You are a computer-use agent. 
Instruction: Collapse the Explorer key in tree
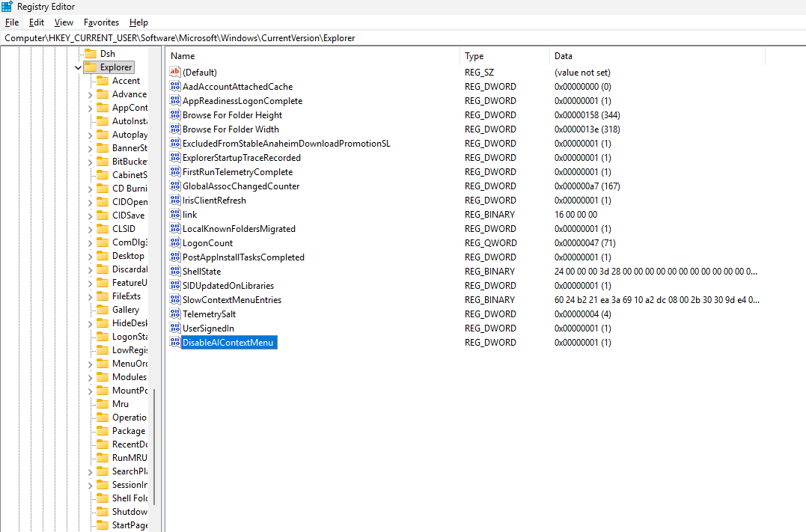[x=79, y=67]
